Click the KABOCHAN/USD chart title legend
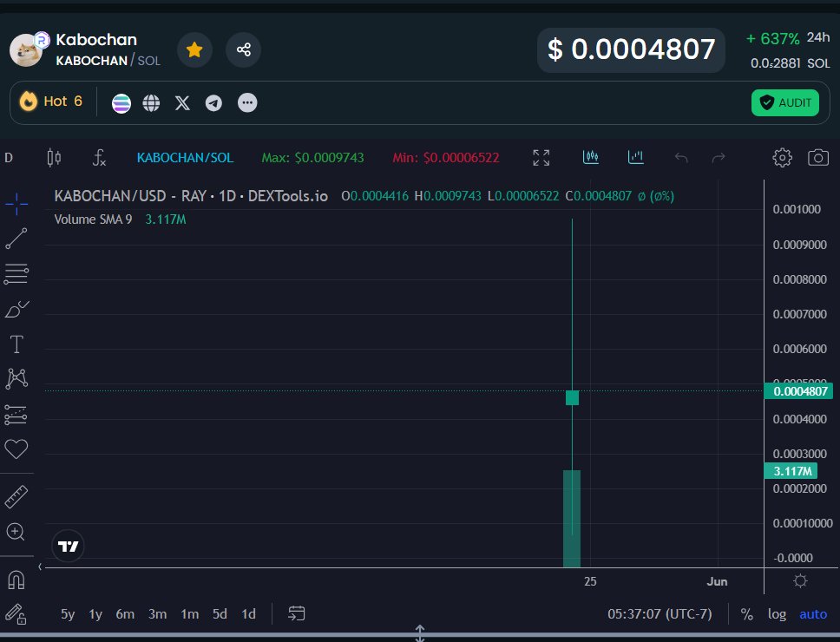Image resolution: width=840 pixels, height=642 pixels. [191, 196]
